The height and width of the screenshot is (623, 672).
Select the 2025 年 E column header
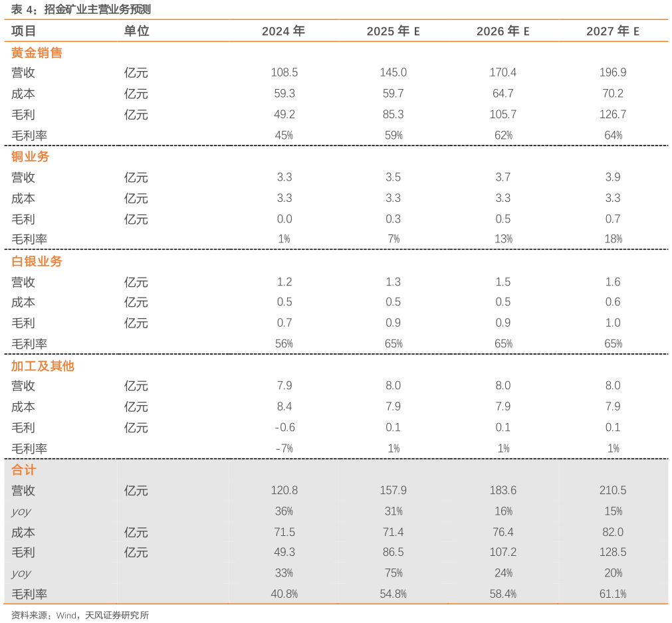393,31
